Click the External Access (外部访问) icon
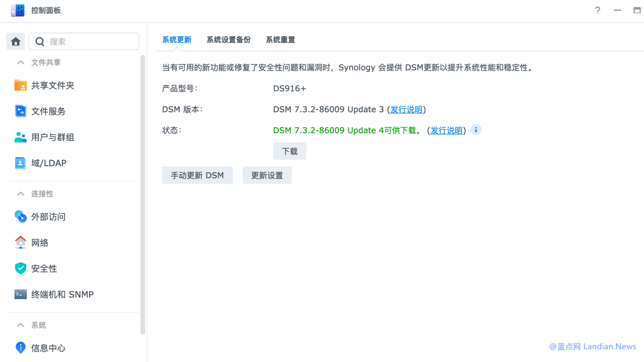Screen dimensions: 644x362 [21, 216]
